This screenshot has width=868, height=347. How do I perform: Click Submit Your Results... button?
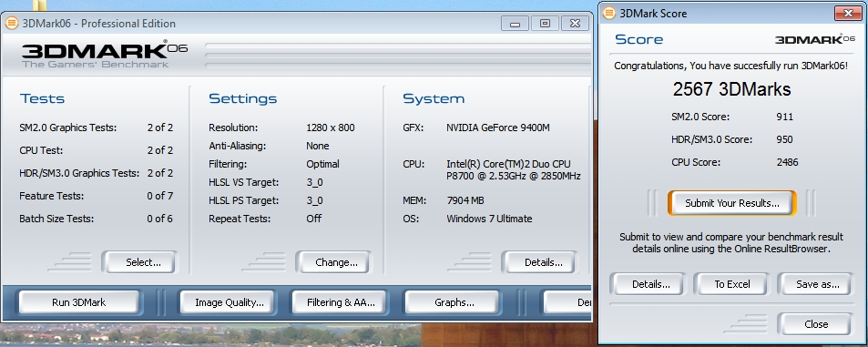(x=731, y=203)
